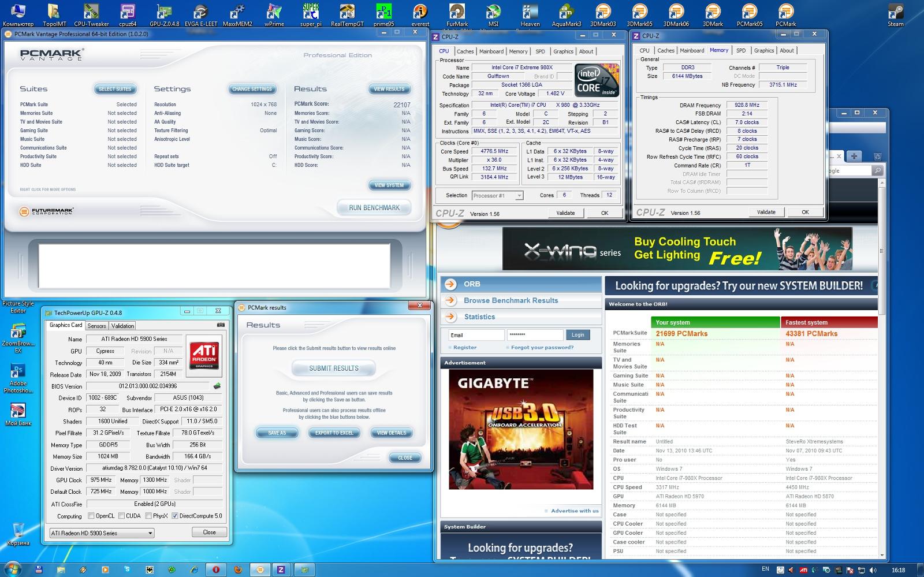Open the EVGA E-LEET shortcut
Screen dimensions: 924x577
tap(201, 15)
